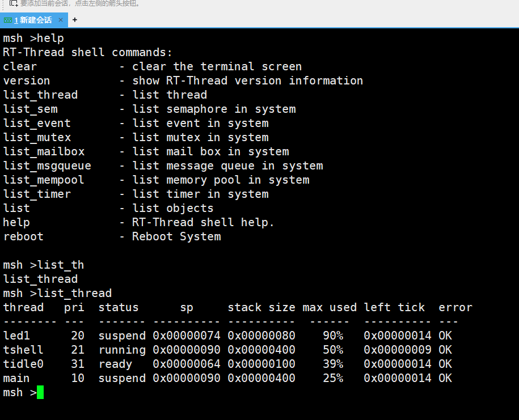Click the 'list_mailbox' command name
Viewport: 519px width, 420px height.
tap(44, 152)
